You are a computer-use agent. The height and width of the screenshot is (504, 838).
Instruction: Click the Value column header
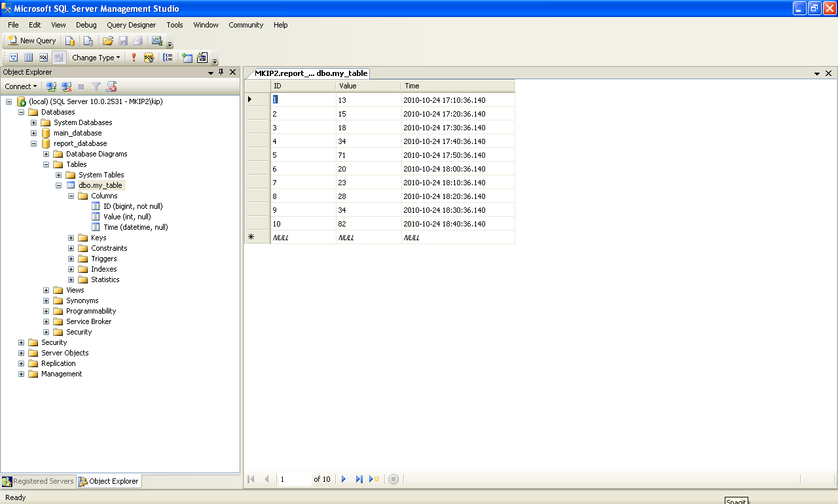[x=369, y=86]
